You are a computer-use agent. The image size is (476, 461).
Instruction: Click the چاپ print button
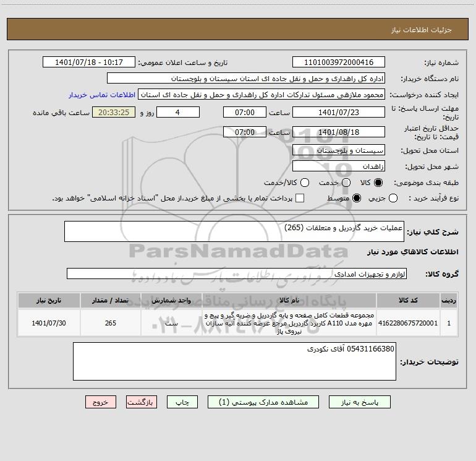[x=182, y=402]
